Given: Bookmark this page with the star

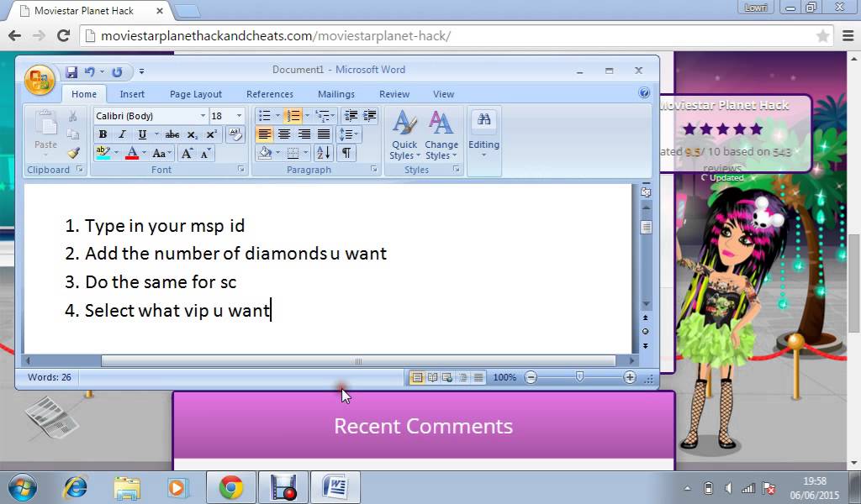Looking at the screenshot, I should pos(822,36).
